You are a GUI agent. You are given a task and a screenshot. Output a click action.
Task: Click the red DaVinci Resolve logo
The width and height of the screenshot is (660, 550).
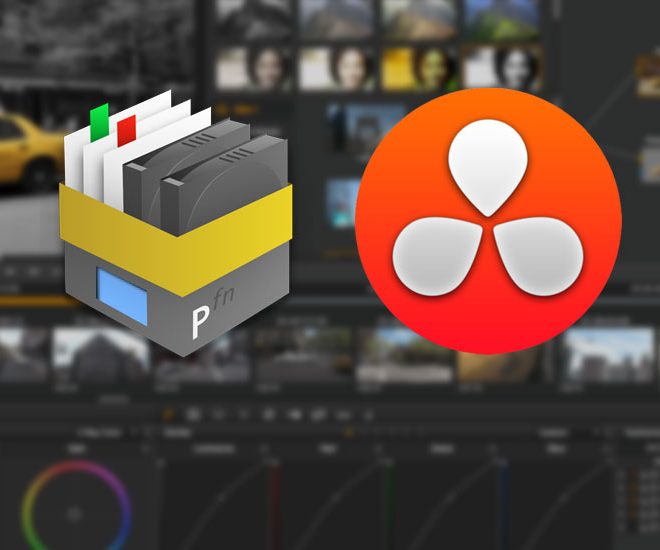(x=488, y=221)
